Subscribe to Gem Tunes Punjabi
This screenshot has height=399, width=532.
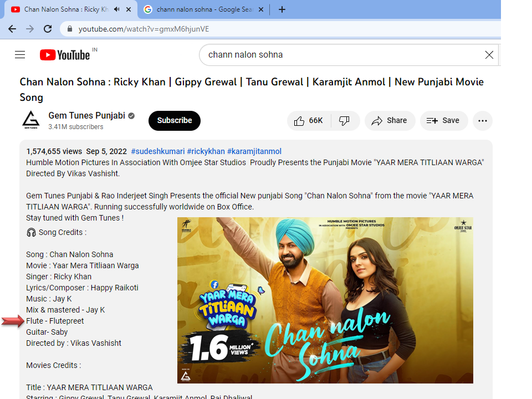point(174,120)
